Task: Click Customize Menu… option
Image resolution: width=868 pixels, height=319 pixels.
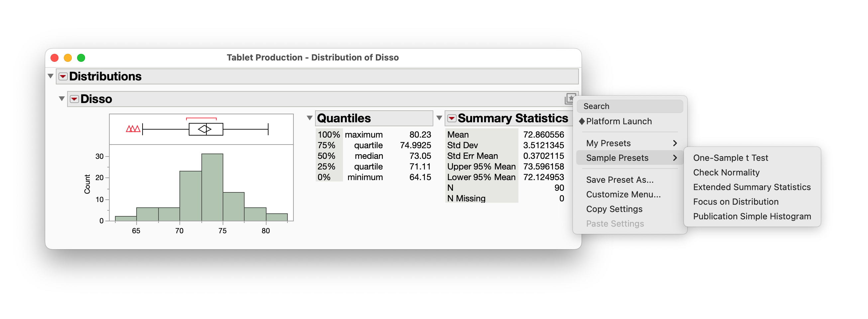Action: tap(623, 194)
